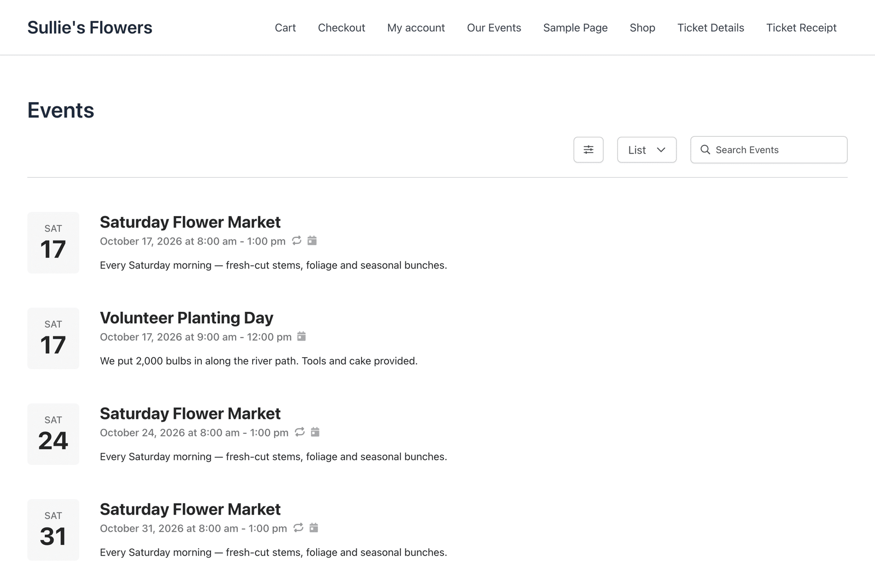Open the event filters slider icon button
This screenshot has width=875, height=588.
[588, 150]
